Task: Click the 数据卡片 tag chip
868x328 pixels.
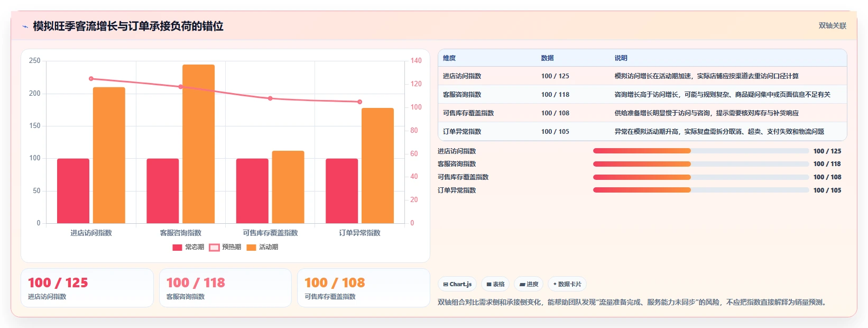Action: tap(567, 284)
